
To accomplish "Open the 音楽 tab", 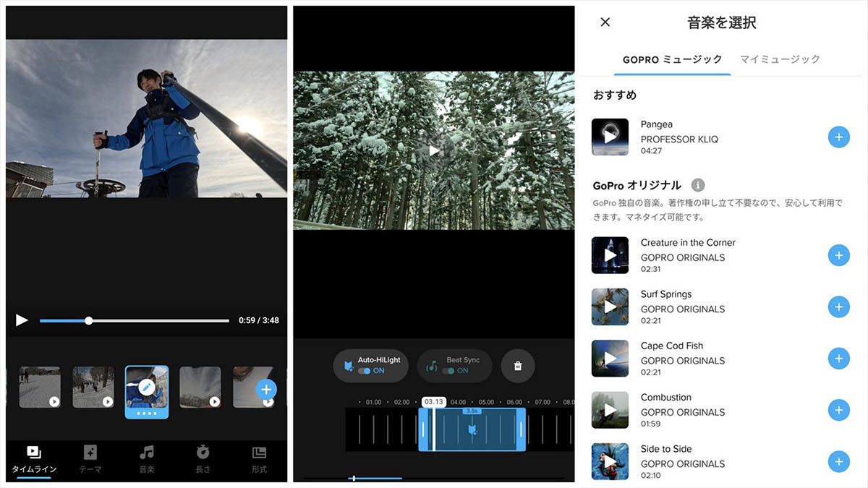I will pyautogui.click(x=147, y=460).
